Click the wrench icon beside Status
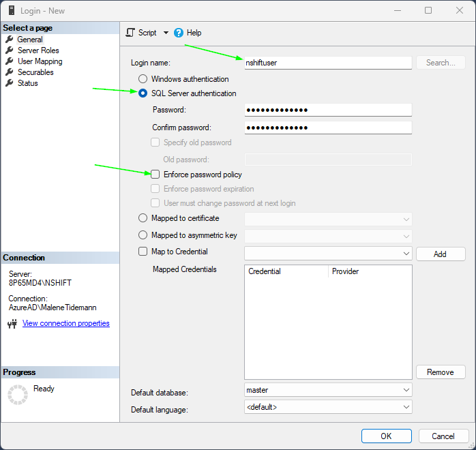Viewport: 476px width, 450px height. click(x=10, y=83)
